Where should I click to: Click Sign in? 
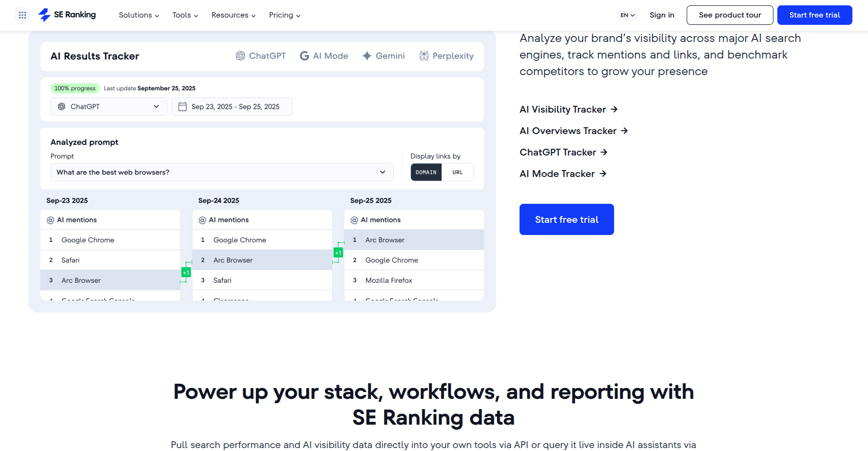[x=662, y=15]
